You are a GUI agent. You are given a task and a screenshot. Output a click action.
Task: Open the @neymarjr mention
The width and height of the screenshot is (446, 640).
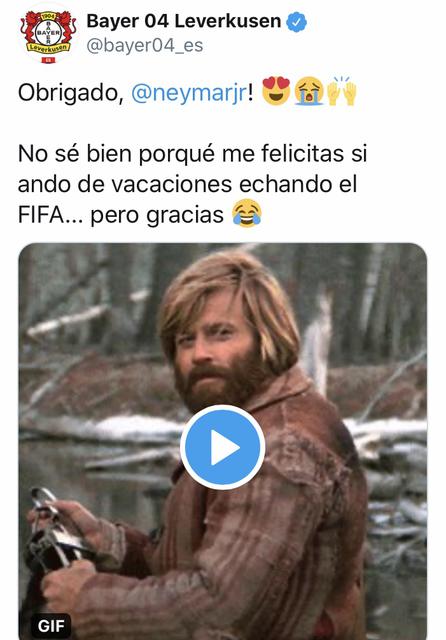point(189,93)
